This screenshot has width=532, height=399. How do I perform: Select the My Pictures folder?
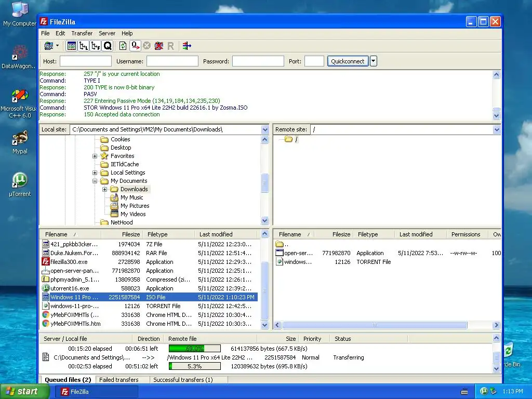click(x=135, y=206)
